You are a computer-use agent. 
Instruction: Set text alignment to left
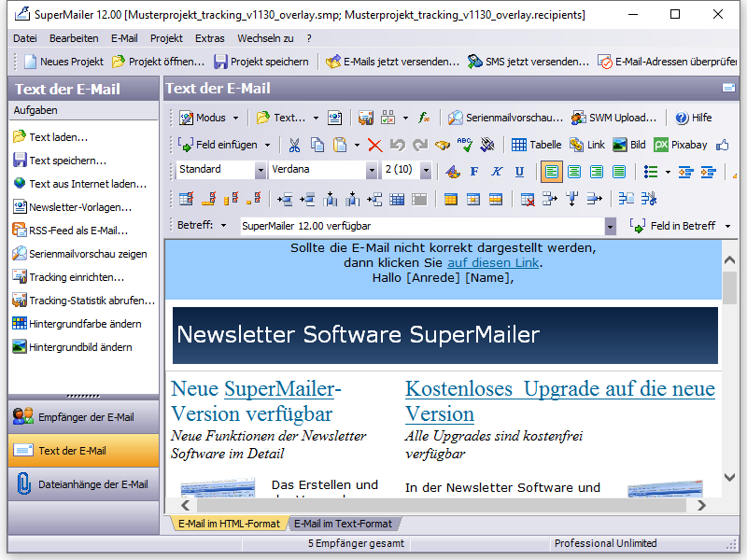coord(551,172)
